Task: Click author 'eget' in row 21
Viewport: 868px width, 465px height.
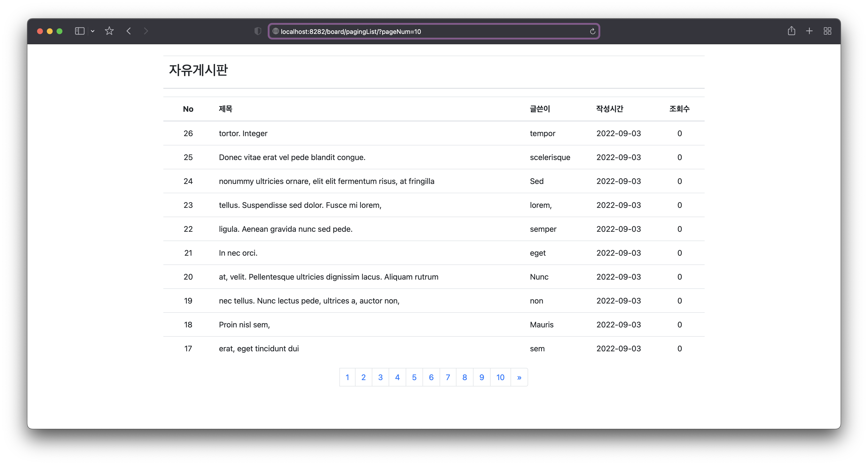Action: coord(538,253)
